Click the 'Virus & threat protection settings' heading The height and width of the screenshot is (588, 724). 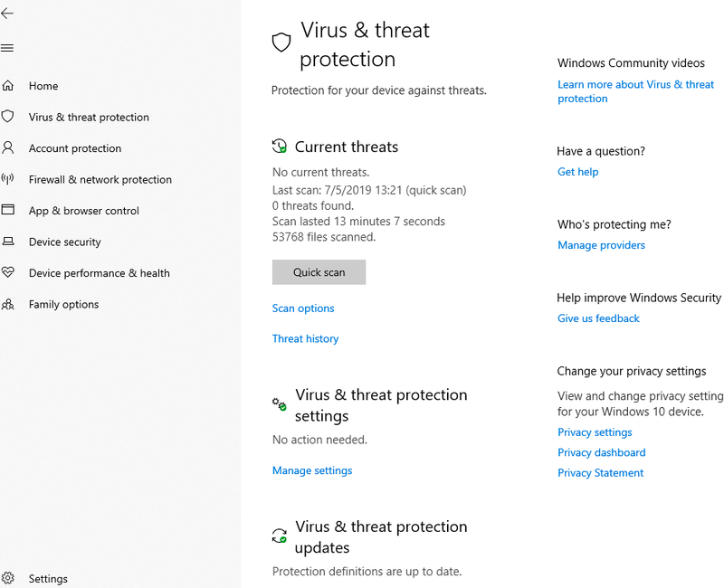381,405
